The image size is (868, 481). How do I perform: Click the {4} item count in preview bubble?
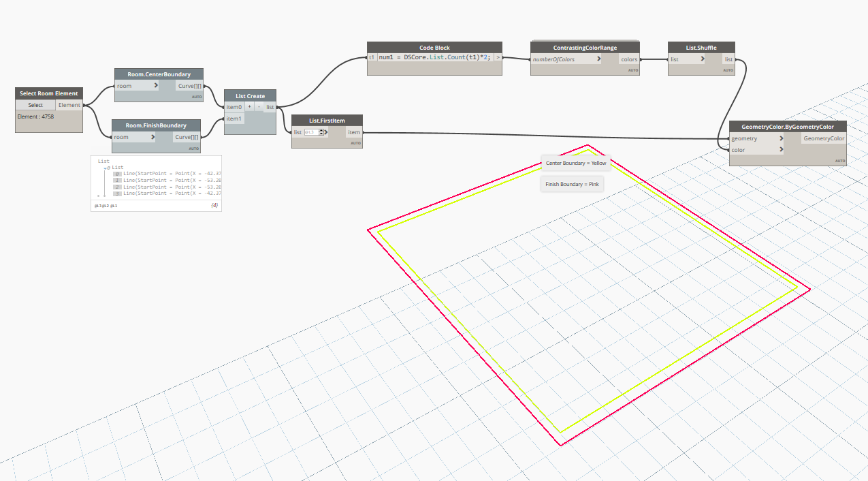tap(214, 205)
